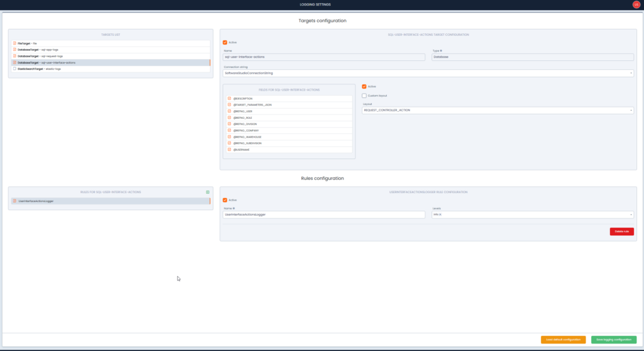Expand the Levels dropdown
This screenshot has width=644, height=351.
click(532, 214)
